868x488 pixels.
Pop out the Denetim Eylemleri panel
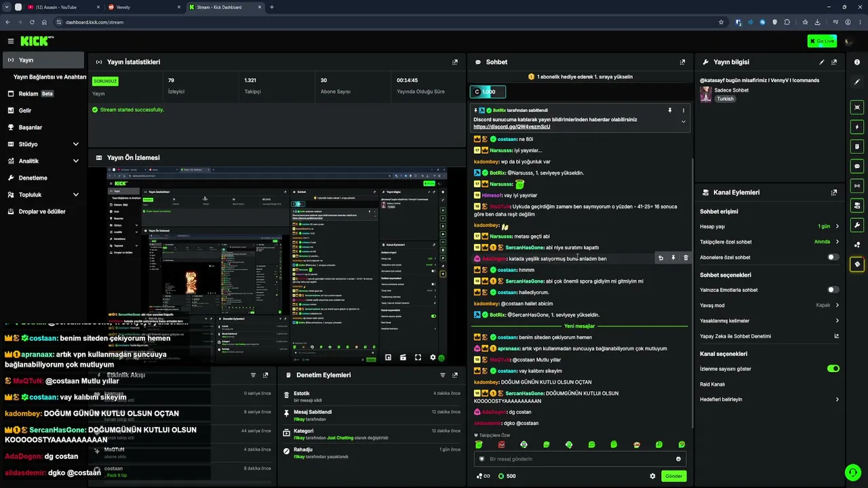[x=455, y=375]
